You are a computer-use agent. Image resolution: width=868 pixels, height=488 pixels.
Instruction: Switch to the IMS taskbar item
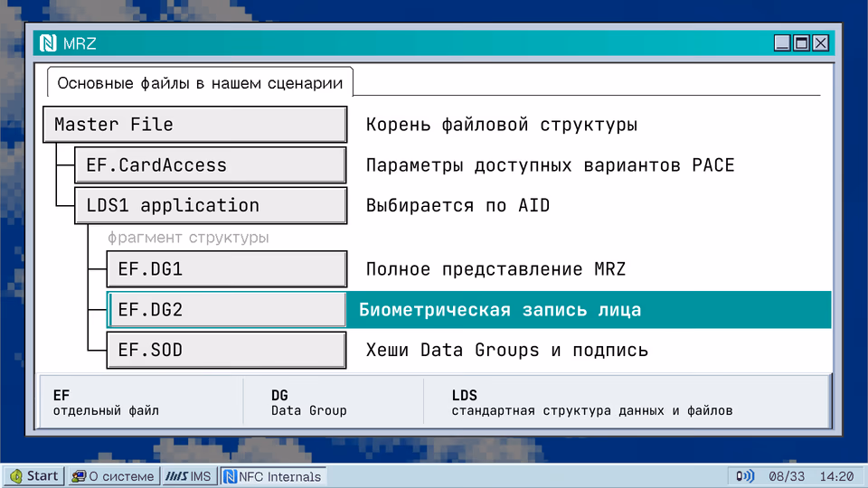click(x=189, y=476)
